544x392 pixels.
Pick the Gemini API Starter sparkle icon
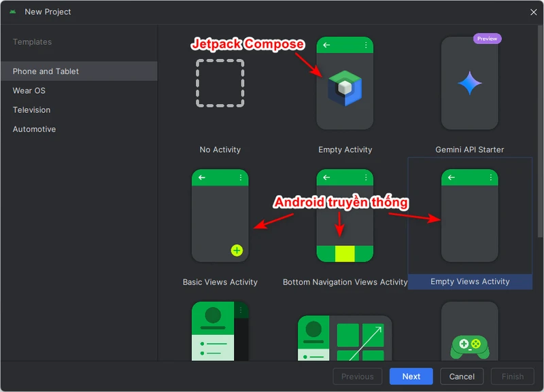click(x=469, y=84)
